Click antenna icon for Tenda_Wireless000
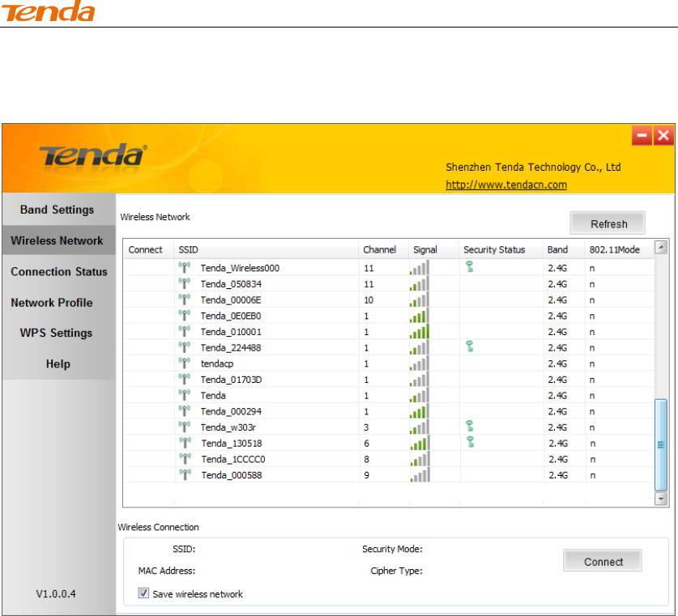This screenshot has height=616, width=678. click(x=184, y=268)
